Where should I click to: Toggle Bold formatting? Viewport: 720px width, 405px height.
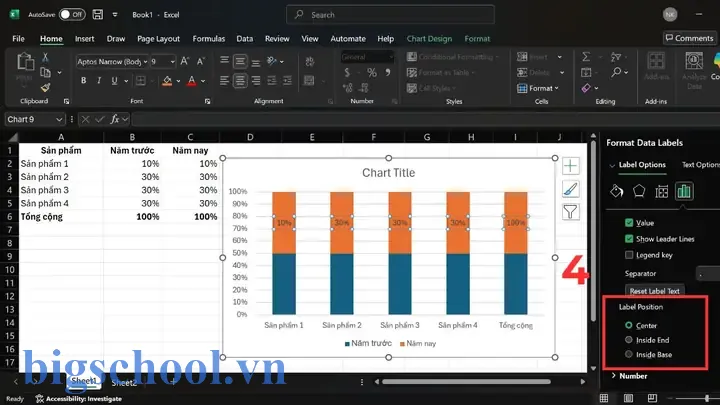pyautogui.click(x=84, y=81)
